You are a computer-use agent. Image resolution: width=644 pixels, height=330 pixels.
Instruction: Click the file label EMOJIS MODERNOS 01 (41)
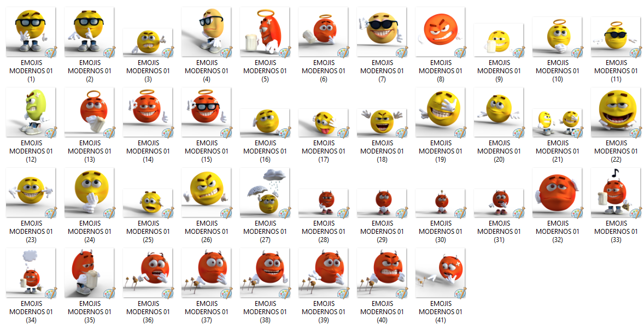click(440, 311)
